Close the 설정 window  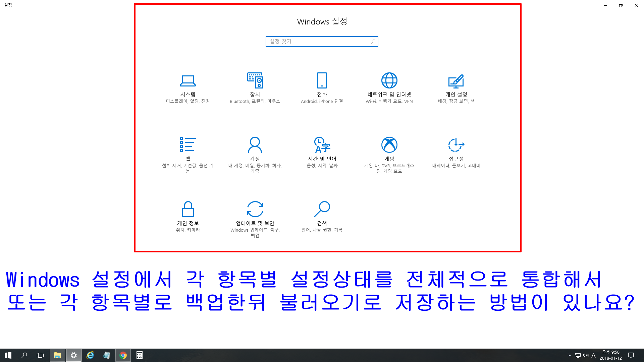tap(636, 5)
